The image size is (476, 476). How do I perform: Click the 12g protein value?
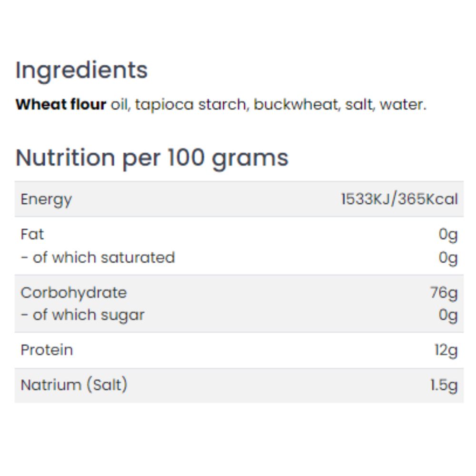[446, 351]
